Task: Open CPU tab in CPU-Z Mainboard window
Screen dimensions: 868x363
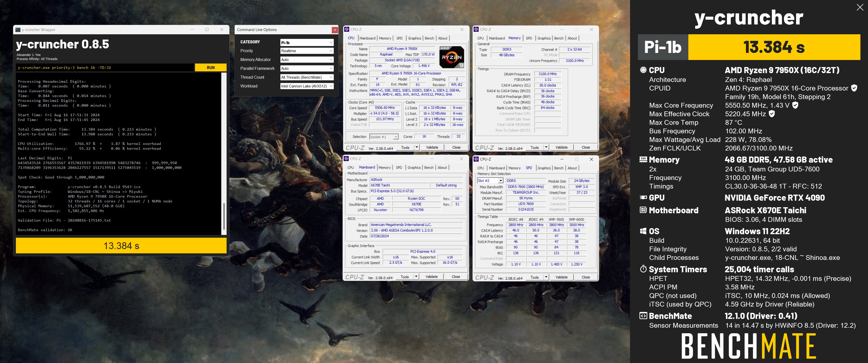Action: point(350,168)
